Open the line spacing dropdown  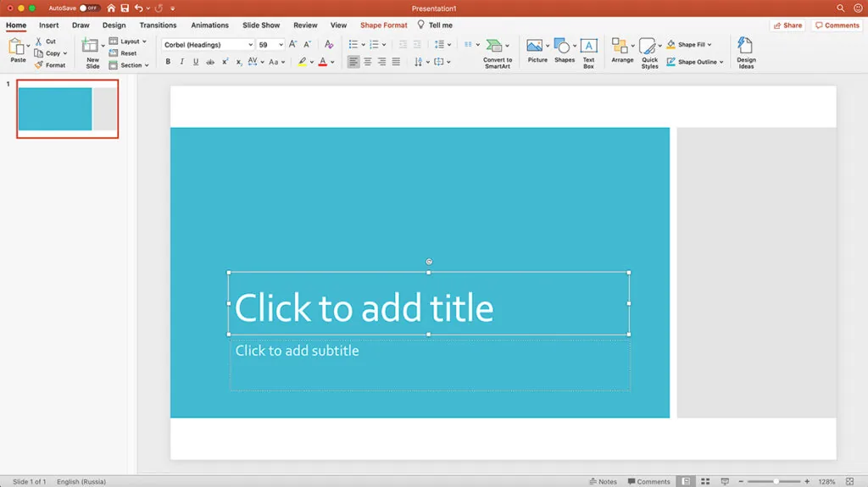point(449,45)
